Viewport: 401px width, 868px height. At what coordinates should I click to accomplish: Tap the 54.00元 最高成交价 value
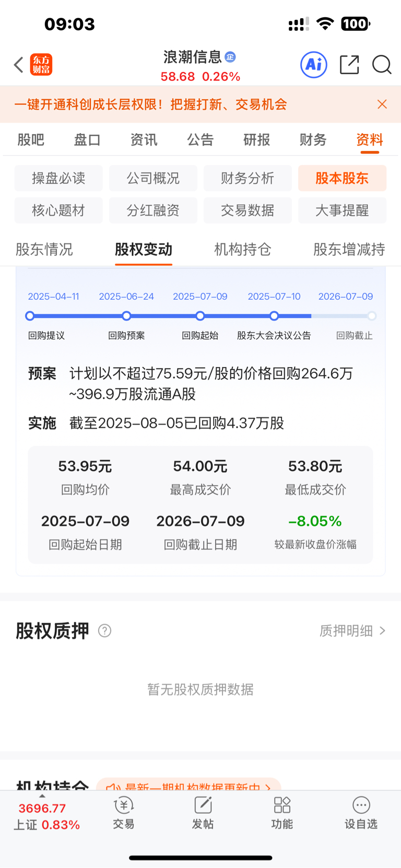coord(200,466)
